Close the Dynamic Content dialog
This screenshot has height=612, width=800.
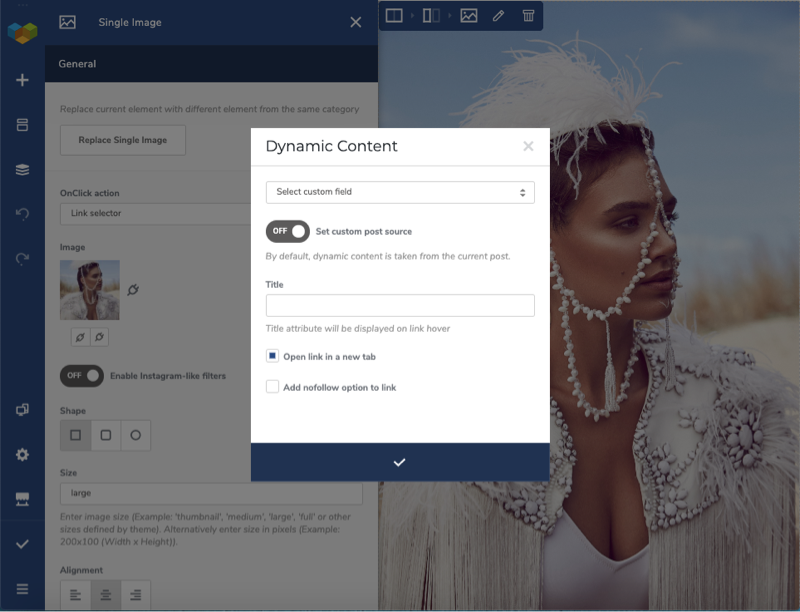pyautogui.click(x=529, y=146)
